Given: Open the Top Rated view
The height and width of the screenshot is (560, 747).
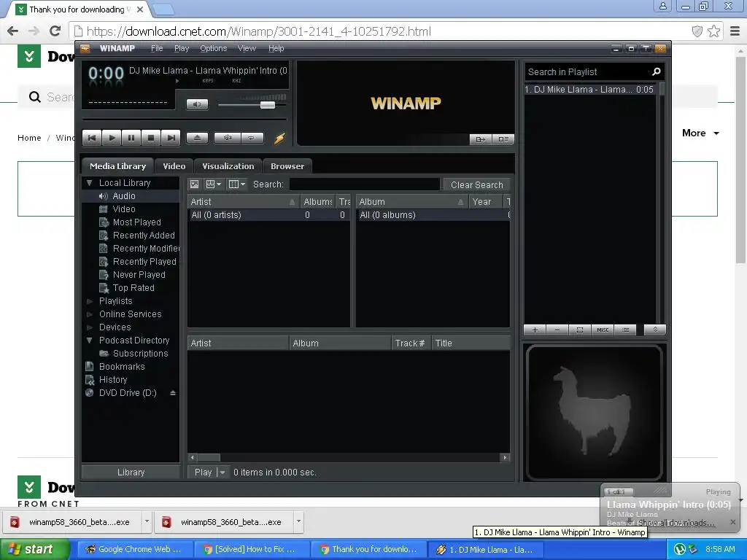Looking at the screenshot, I should pos(133,287).
